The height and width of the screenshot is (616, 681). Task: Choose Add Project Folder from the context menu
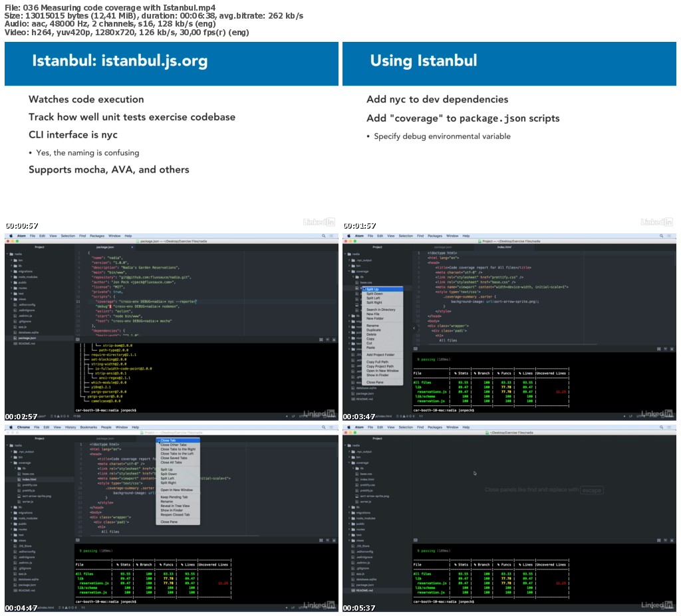pyautogui.click(x=382, y=355)
